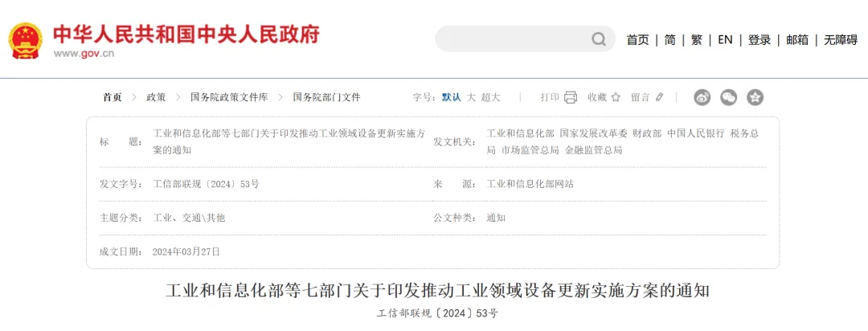Share to Weibo icon

point(702,97)
